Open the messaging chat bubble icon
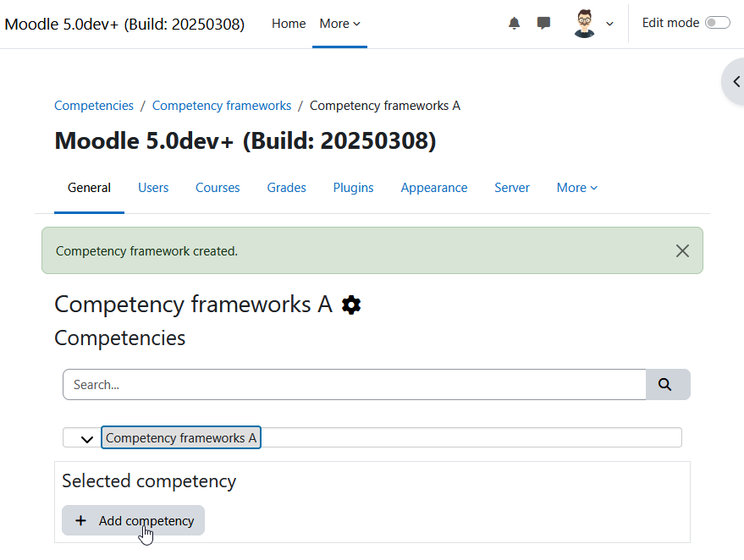This screenshot has width=744, height=560. click(543, 23)
